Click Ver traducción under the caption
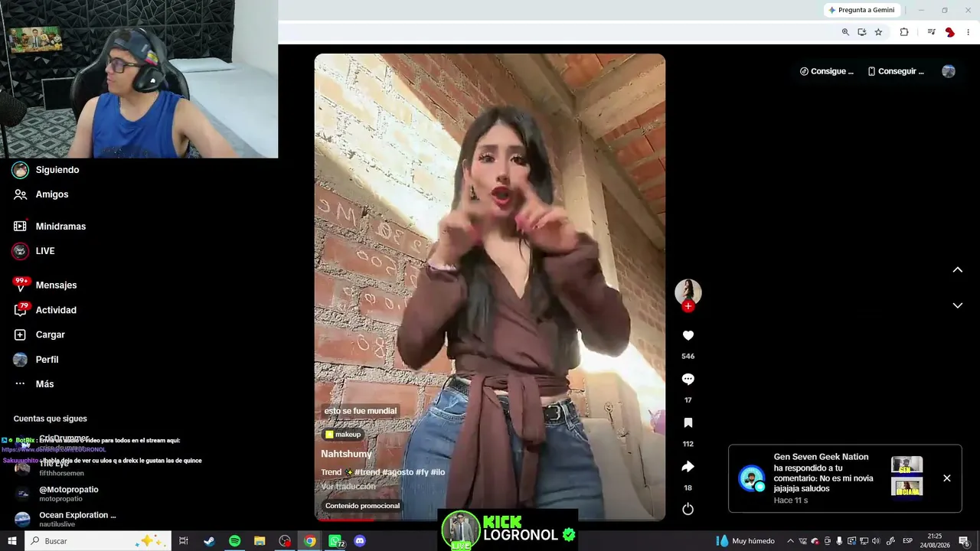This screenshot has height=551, width=980. [x=348, y=486]
